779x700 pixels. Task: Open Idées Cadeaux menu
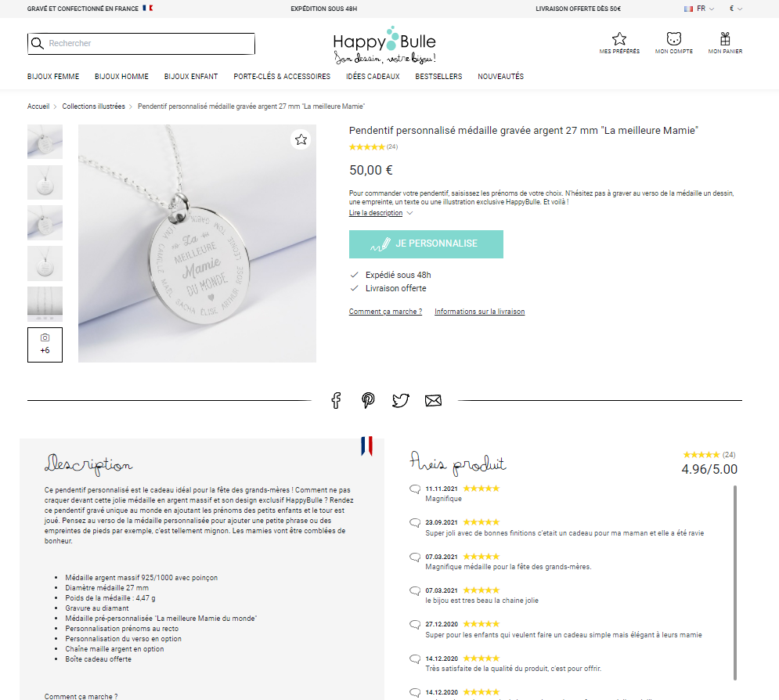click(373, 77)
